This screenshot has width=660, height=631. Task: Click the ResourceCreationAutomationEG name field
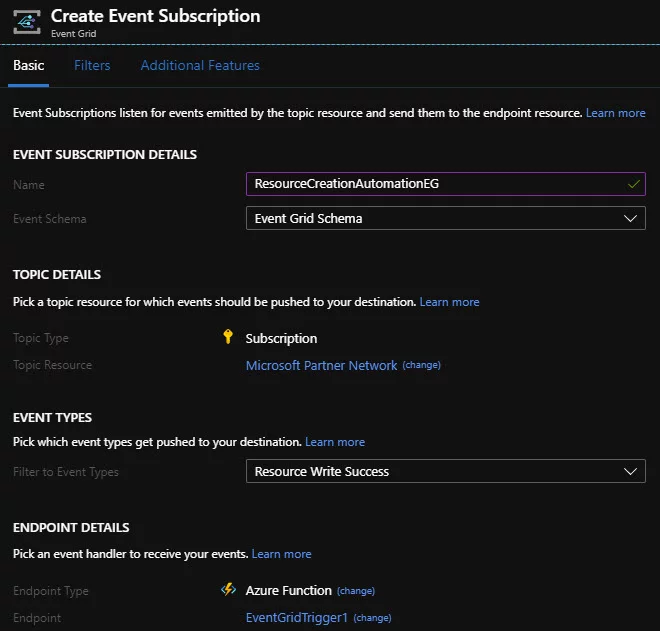(x=445, y=184)
